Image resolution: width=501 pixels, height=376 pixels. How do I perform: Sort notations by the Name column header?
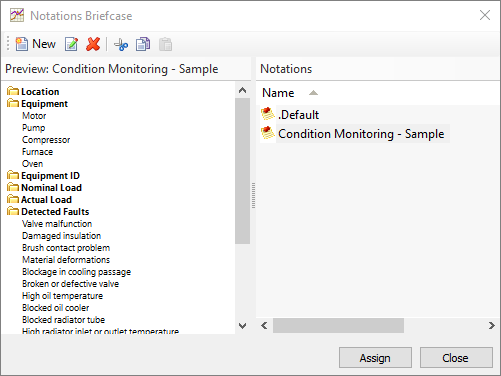278,93
